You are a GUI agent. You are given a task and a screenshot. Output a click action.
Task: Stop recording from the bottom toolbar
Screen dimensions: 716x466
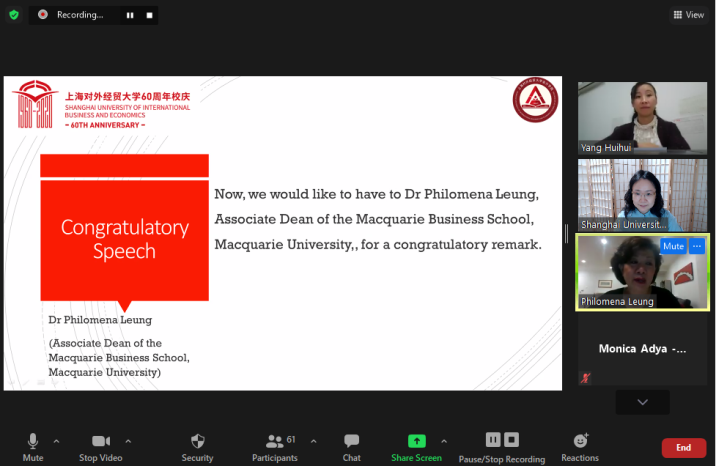pos(511,440)
